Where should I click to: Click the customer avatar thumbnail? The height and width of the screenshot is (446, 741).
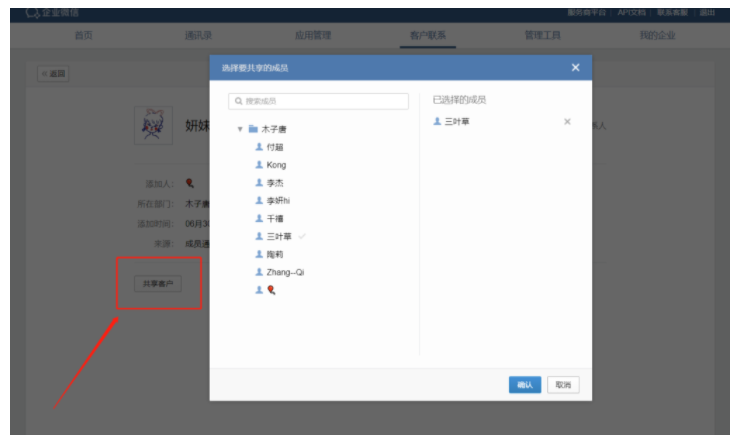(153, 125)
